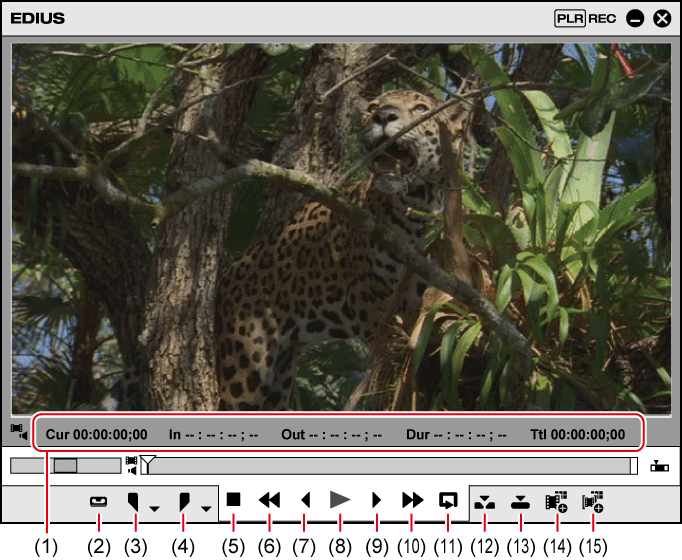This screenshot has width=682, height=560.
Task: Switch to PLR player mode
Action: [570, 18]
